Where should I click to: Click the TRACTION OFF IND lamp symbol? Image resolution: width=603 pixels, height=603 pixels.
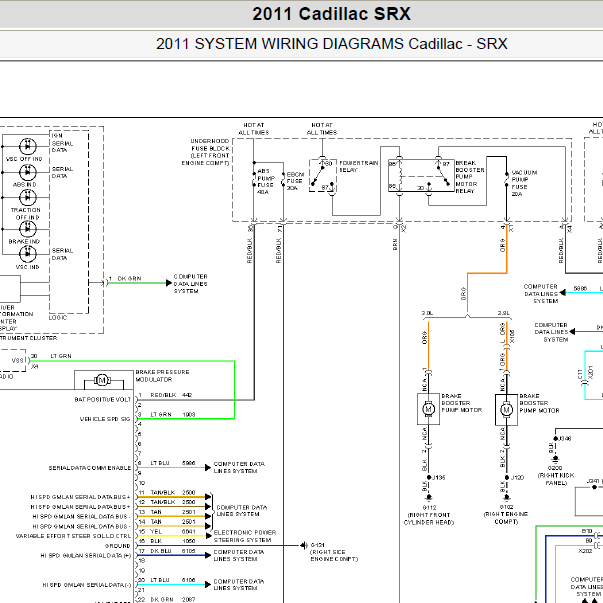(28, 198)
